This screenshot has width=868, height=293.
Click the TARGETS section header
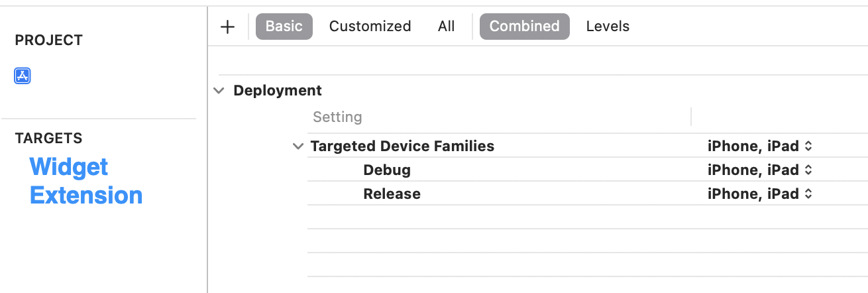coord(48,139)
